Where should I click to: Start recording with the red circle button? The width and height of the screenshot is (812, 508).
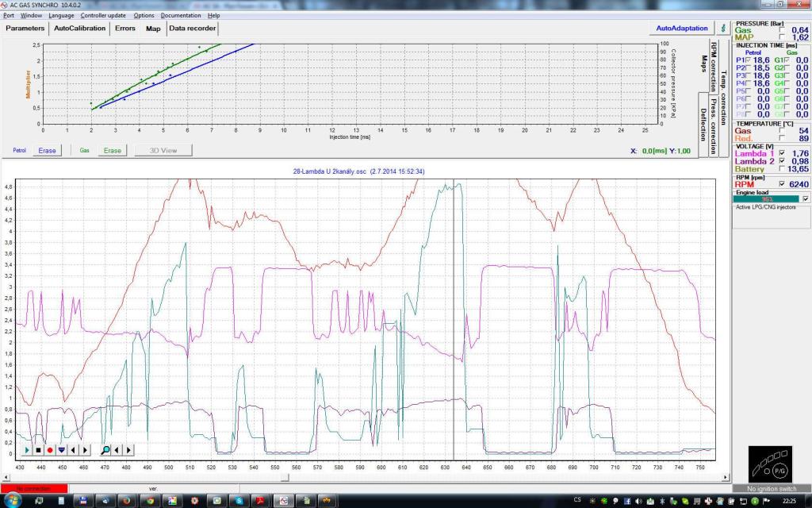tap(49, 450)
